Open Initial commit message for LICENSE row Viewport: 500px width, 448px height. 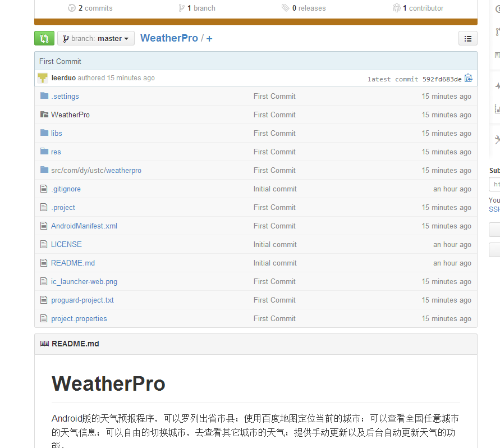(x=275, y=244)
